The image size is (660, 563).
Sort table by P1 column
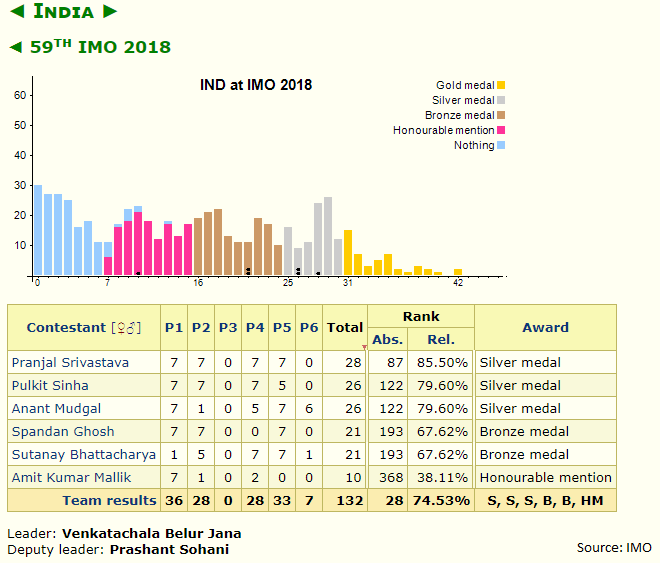tap(174, 327)
